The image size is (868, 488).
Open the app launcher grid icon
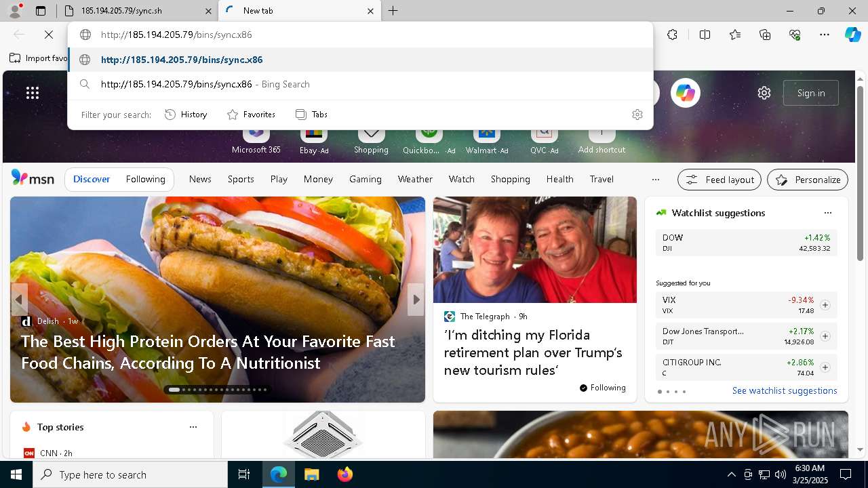[33, 93]
